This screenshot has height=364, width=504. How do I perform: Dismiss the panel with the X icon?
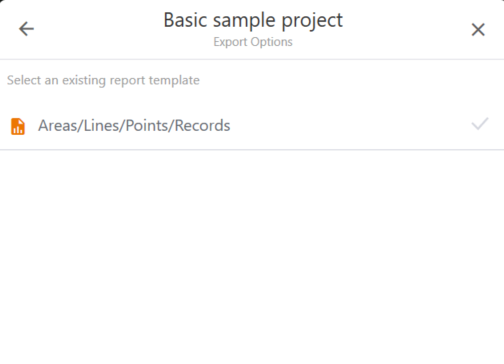pyautogui.click(x=478, y=29)
